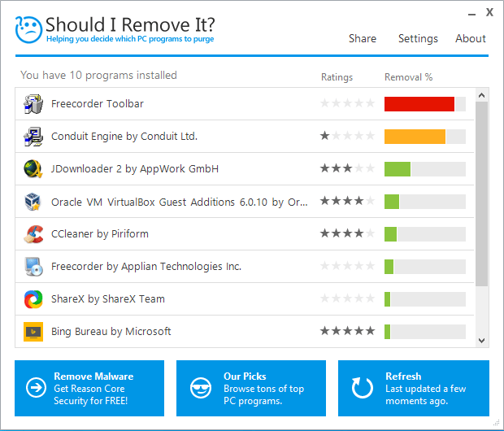Click the sad face app logo
Screen dimensions: 504x431
click(x=28, y=29)
